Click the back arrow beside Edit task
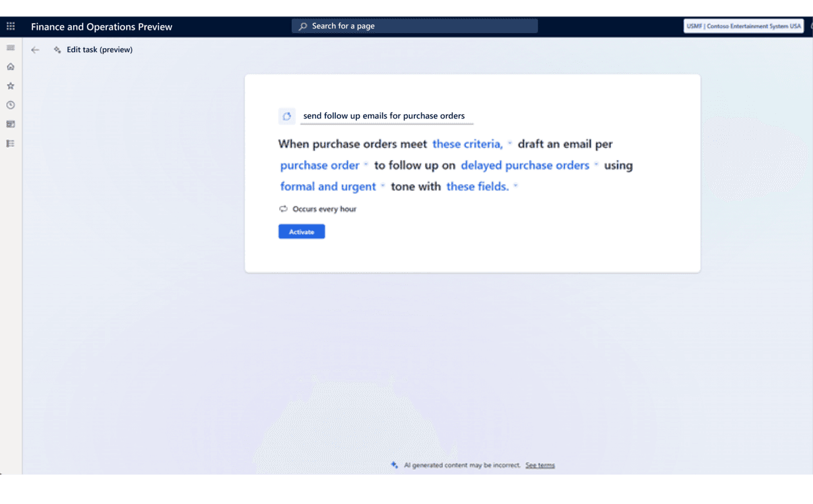This screenshot has height=504, width=813. 36,50
